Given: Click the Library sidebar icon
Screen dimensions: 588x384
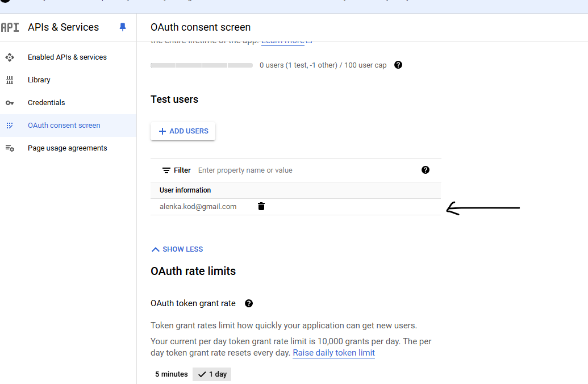Looking at the screenshot, I should (9, 80).
